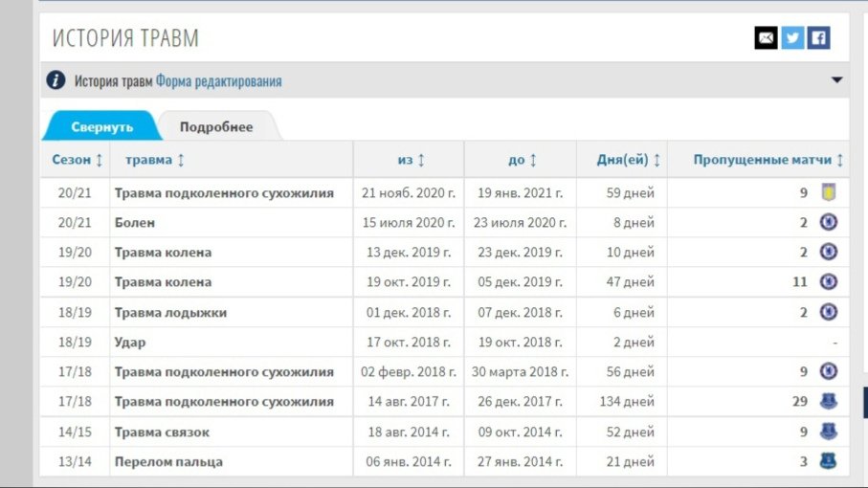Screen dimensions: 868x488
Task: Open the Форма редактирования link
Action: 218,80
